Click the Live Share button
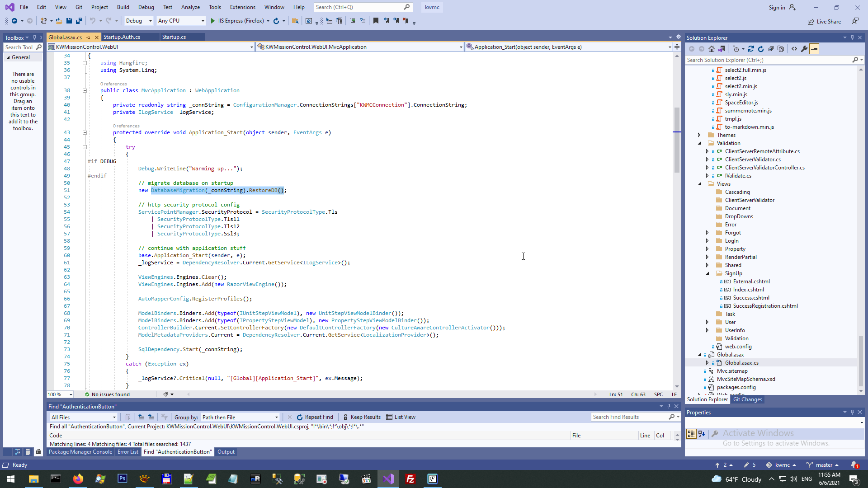868x488 pixels. pos(825,21)
